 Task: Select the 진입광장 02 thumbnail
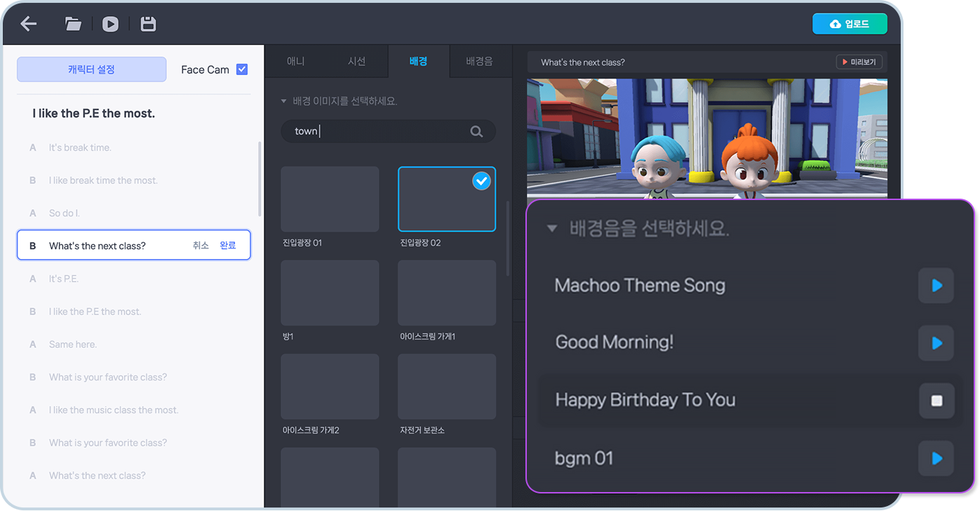447,199
